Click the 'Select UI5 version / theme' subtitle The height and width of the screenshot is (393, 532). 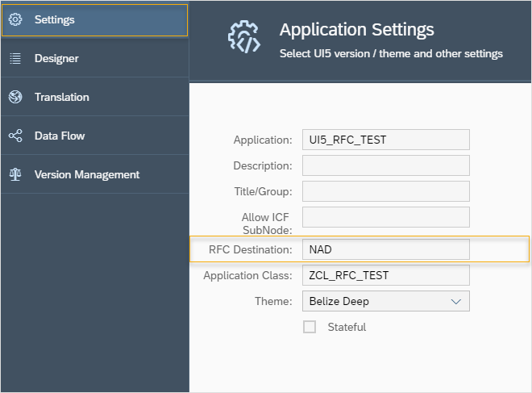[391, 54]
